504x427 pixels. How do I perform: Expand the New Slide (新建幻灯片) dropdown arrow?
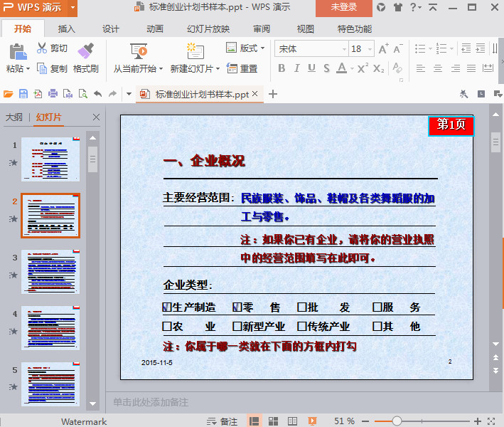(x=218, y=69)
